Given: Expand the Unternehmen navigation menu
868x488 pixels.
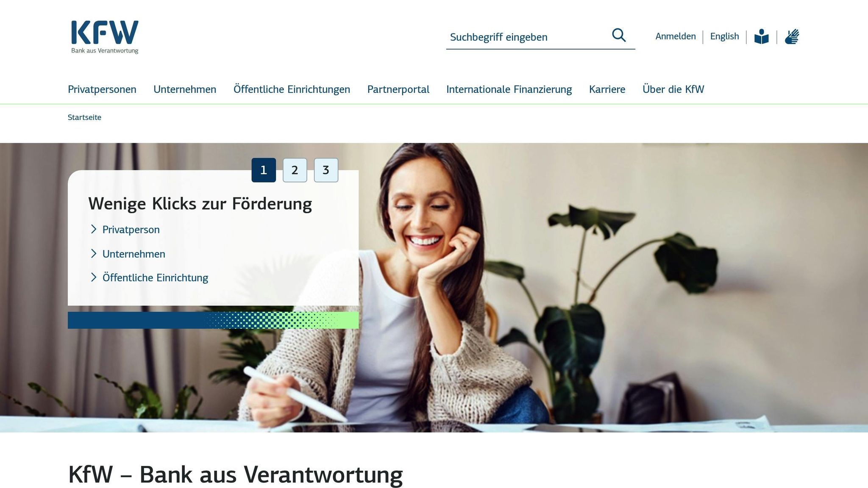Looking at the screenshot, I should pyautogui.click(x=185, y=89).
